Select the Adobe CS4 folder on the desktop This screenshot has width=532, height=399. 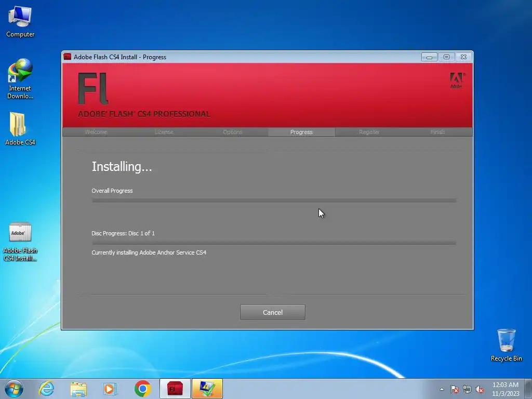[20, 129]
